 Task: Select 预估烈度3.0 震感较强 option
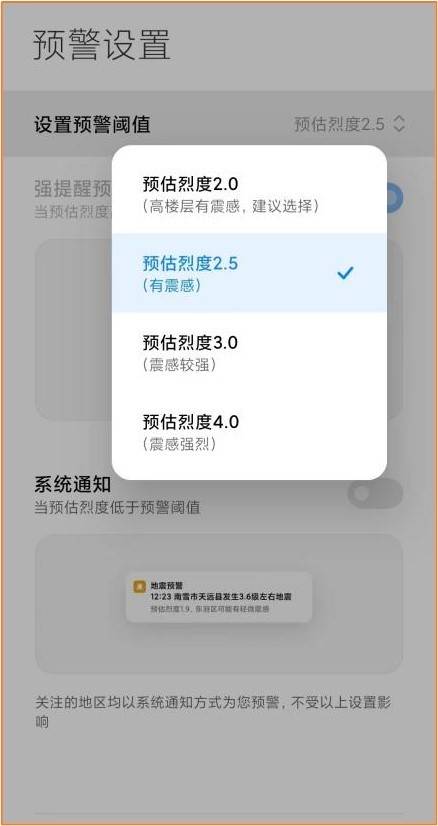(x=249, y=352)
